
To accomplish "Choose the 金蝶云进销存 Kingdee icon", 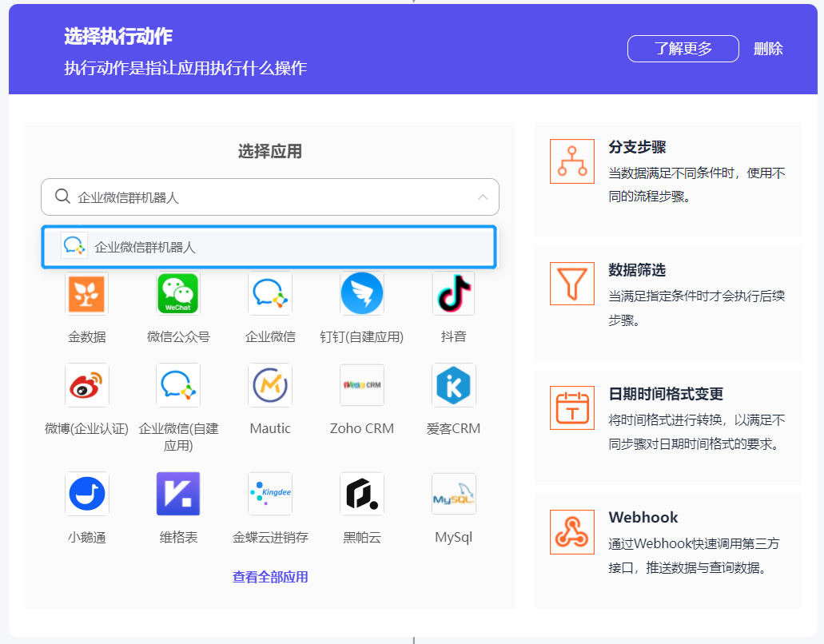I will [x=270, y=494].
